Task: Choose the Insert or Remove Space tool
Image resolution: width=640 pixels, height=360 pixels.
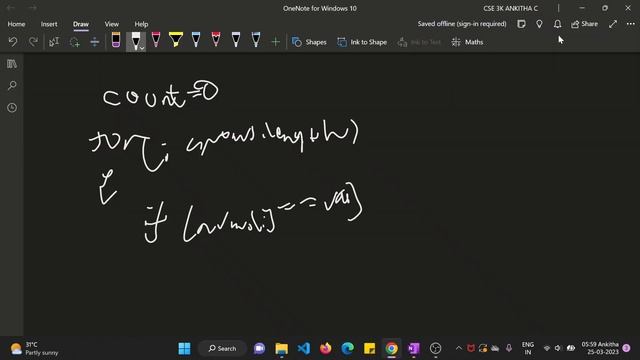Action: click(94, 42)
